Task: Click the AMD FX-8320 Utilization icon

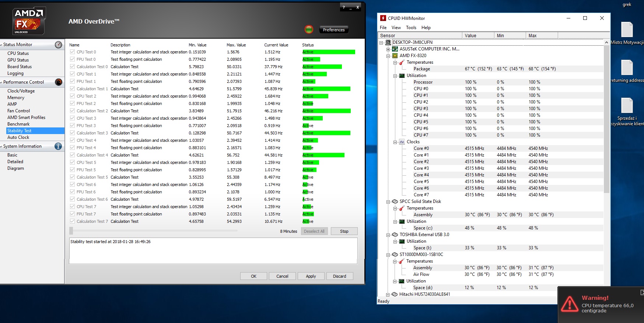Action: pos(402,76)
